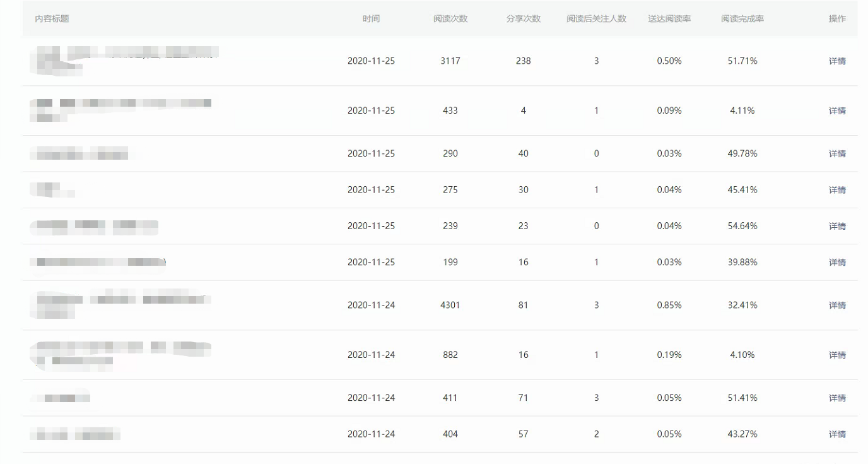Viewport: 868px width, 464px height.
Task: Open 详情 for the 54.64% completion row
Action: point(836,226)
